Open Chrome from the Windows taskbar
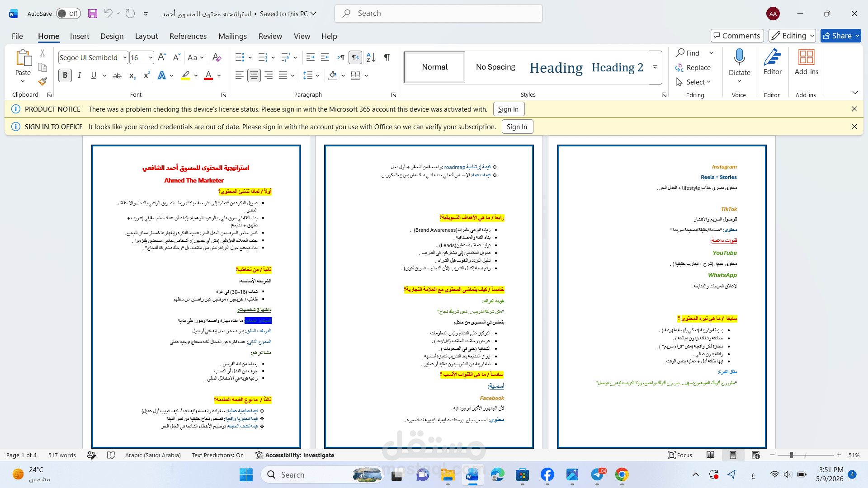868x488 pixels. pyautogui.click(x=622, y=474)
